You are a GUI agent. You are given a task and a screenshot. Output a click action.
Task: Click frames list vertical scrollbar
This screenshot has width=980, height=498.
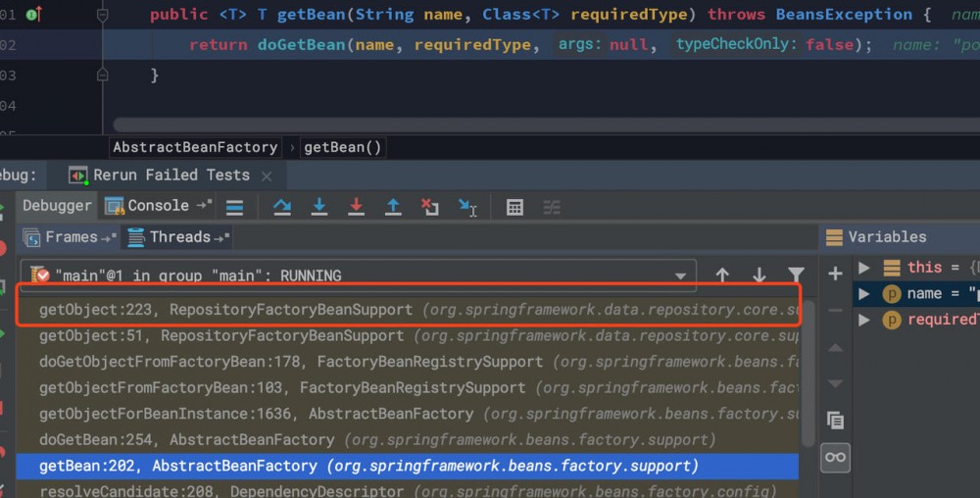click(x=808, y=373)
